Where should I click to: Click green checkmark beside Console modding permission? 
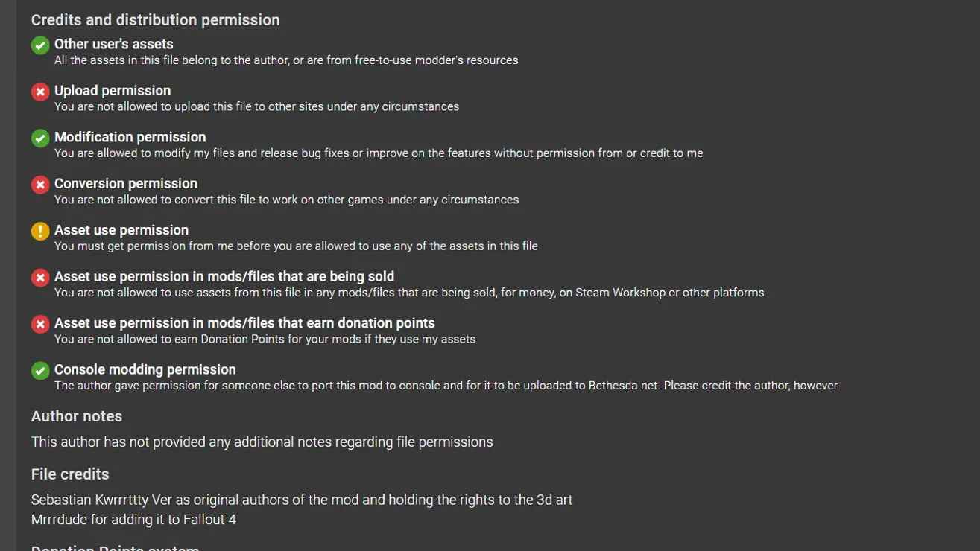click(x=40, y=371)
